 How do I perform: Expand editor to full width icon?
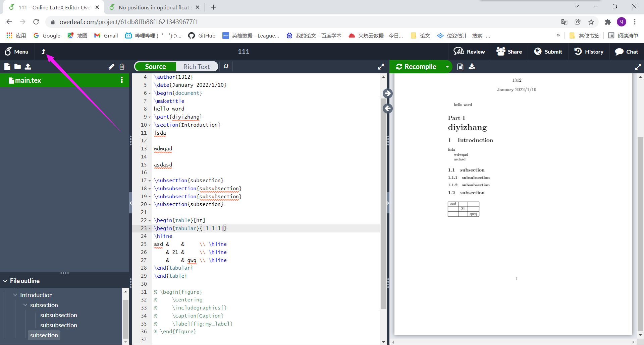[x=381, y=67]
